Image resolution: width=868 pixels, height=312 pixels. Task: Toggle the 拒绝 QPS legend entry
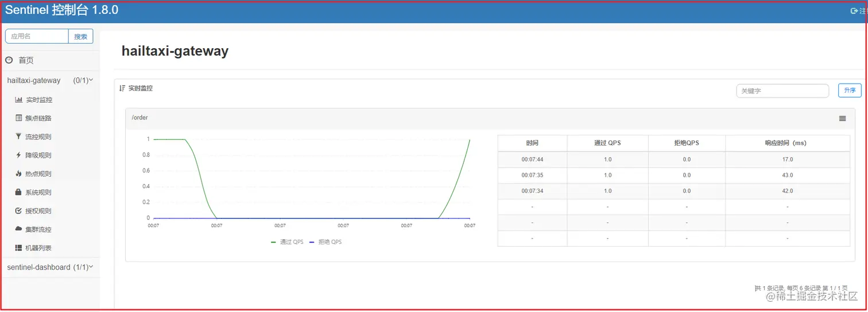click(x=325, y=242)
